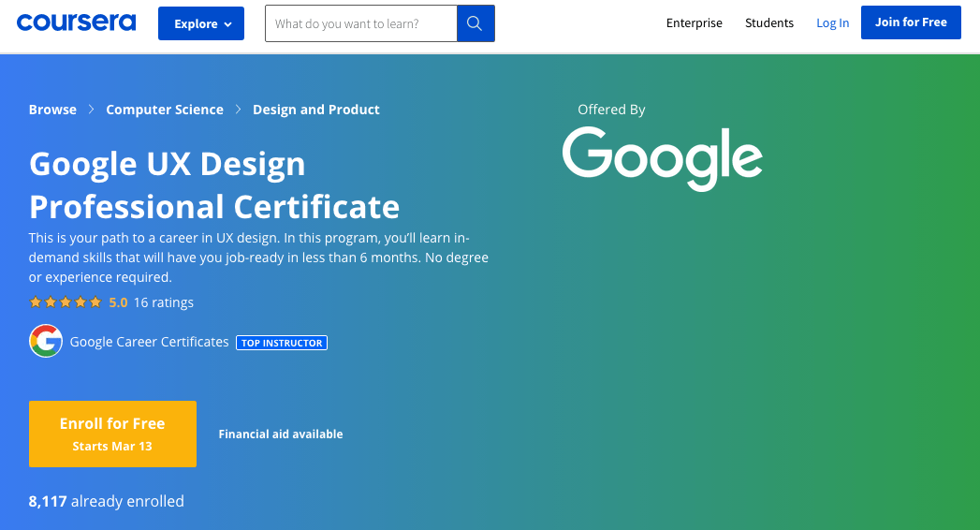Click the large Google logo

tap(662, 158)
